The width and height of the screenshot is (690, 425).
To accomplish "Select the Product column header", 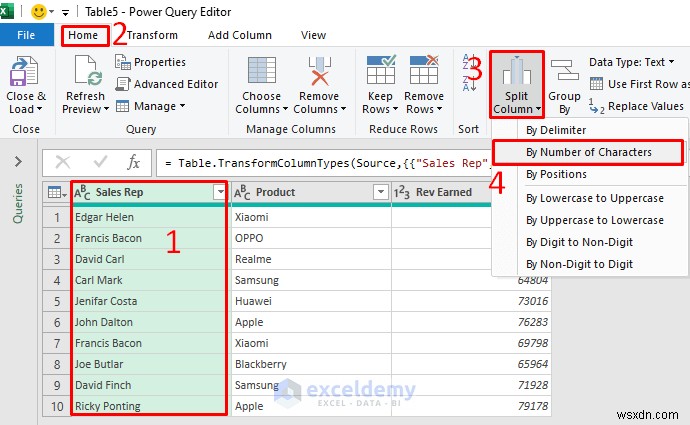I will [311, 192].
